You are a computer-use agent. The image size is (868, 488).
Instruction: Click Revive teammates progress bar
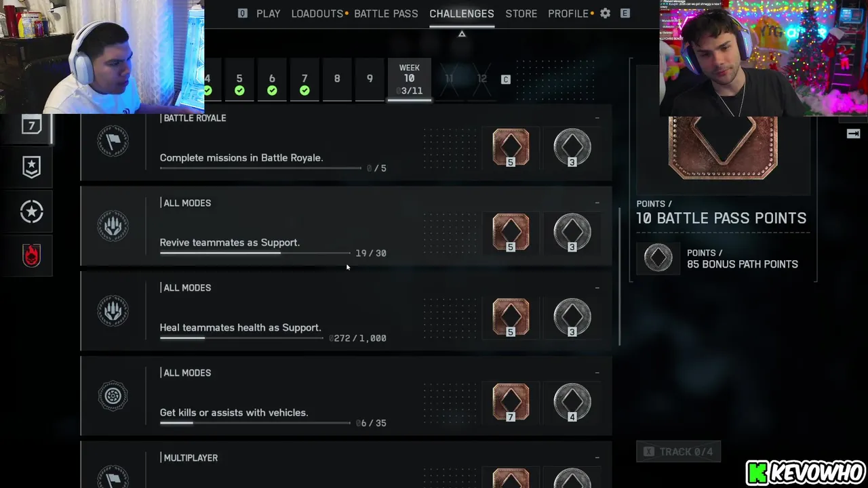coord(255,253)
